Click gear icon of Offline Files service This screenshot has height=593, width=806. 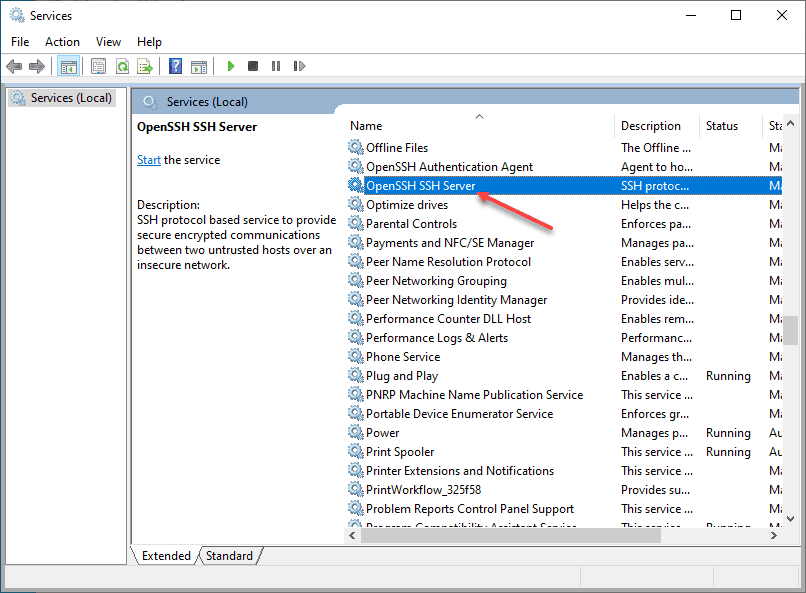coord(356,147)
